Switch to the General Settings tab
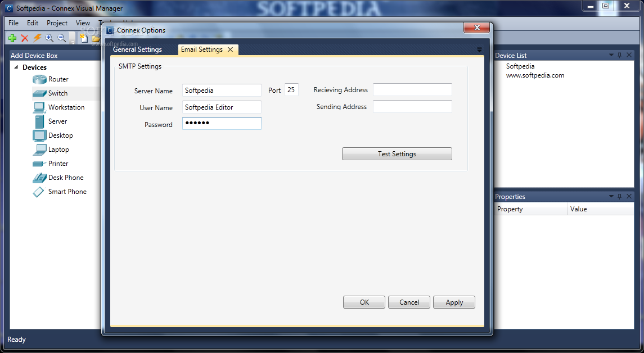This screenshot has height=353, width=644. click(x=138, y=49)
